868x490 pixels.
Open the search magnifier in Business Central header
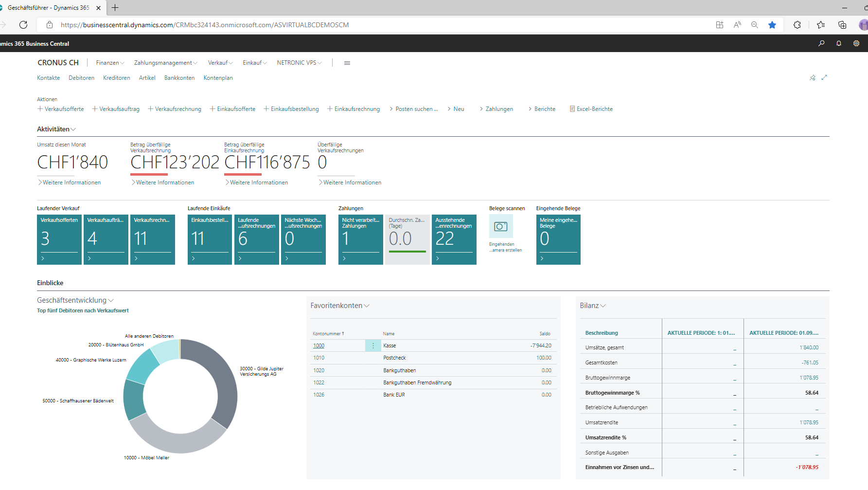821,43
